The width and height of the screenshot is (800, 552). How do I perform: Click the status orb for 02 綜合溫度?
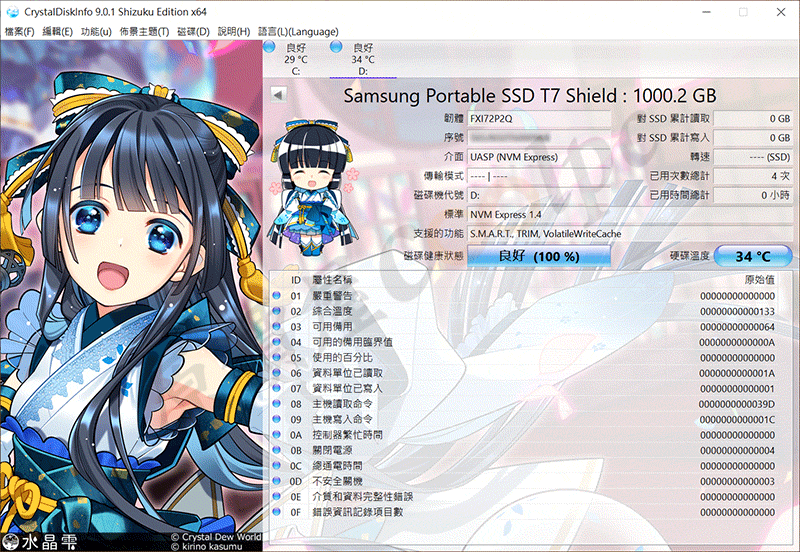tap(277, 311)
